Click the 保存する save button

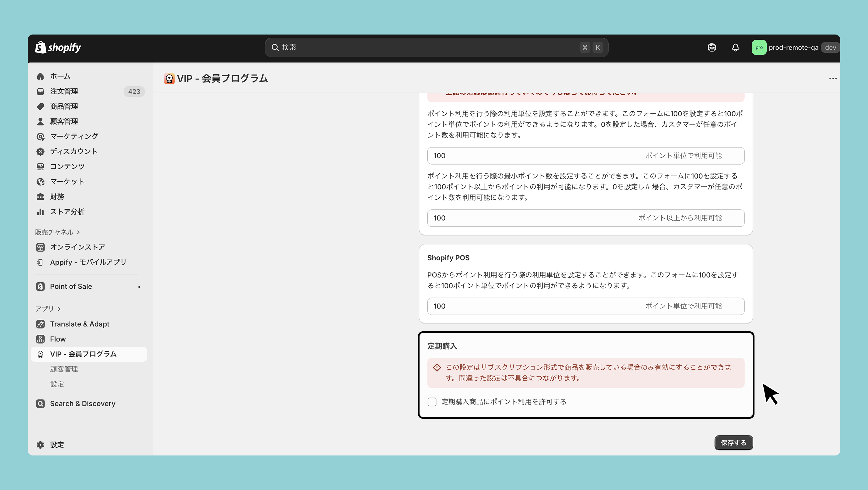point(733,443)
